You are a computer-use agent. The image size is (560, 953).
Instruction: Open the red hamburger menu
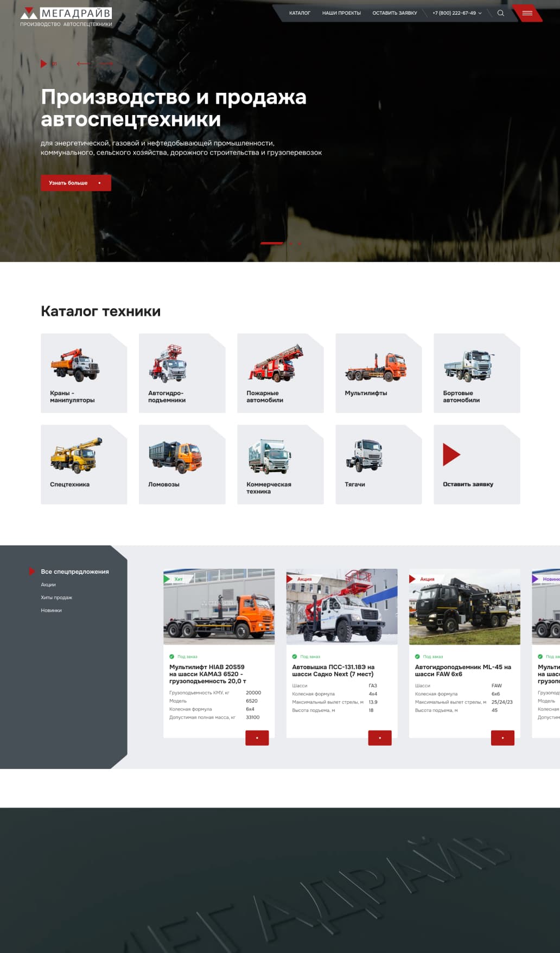coord(527,13)
